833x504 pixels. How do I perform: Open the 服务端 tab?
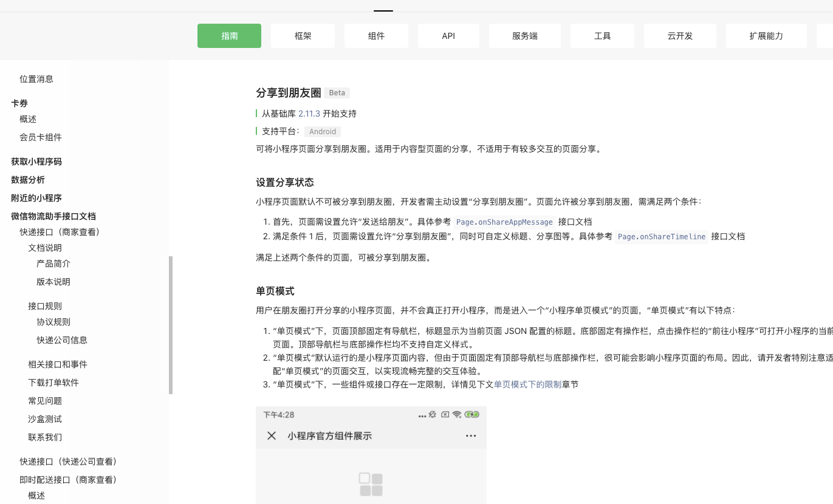(524, 36)
